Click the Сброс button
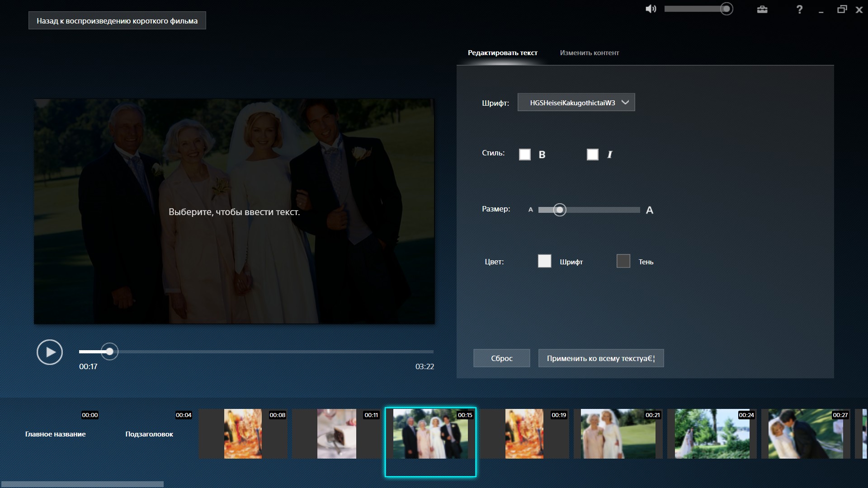This screenshot has height=488, width=868. tap(501, 358)
